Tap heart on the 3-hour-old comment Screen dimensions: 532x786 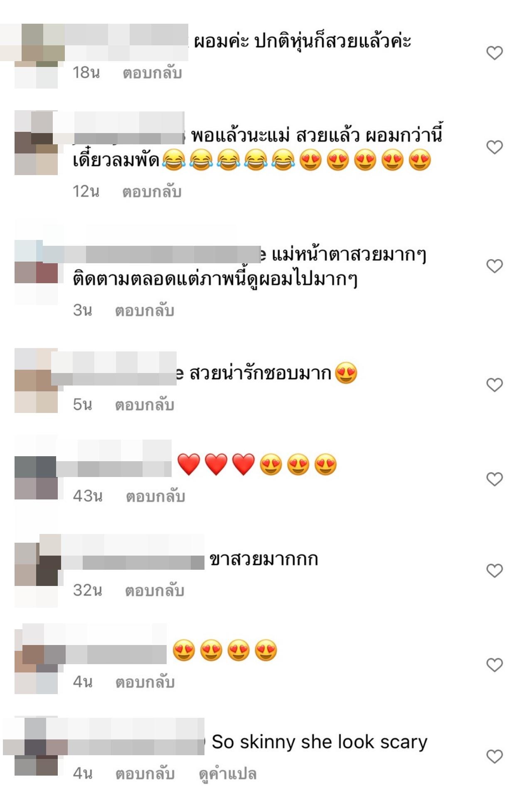tap(495, 266)
